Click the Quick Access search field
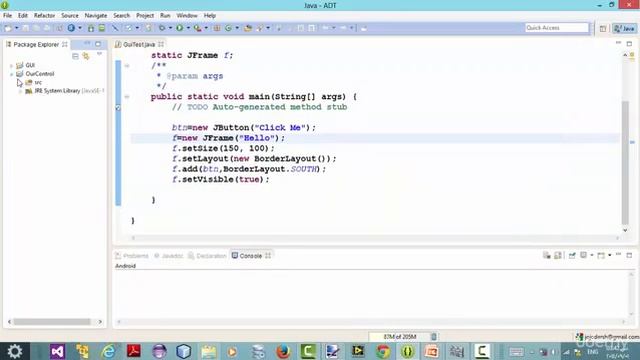Image resolution: width=640 pixels, height=360 pixels. pos(557,28)
